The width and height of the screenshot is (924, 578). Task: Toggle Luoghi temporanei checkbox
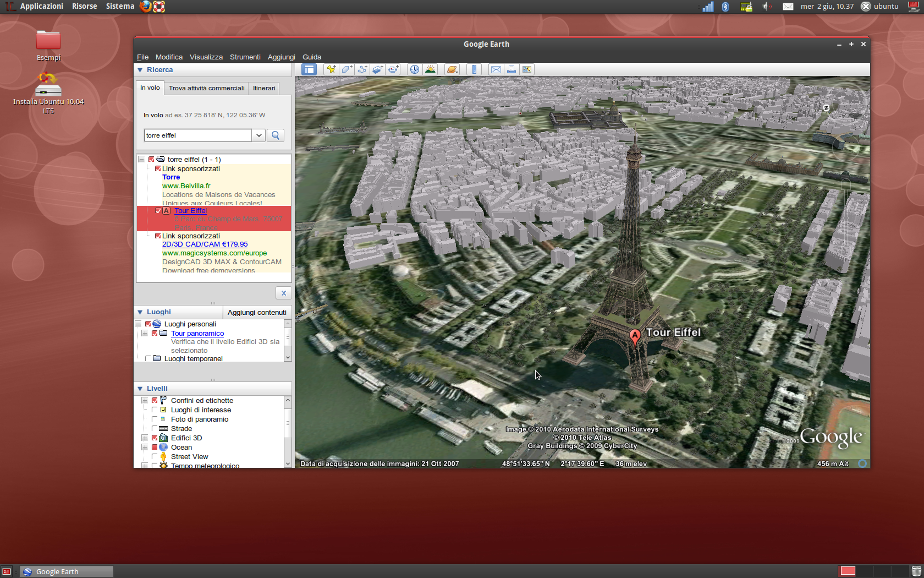click(x=148, y=358)
